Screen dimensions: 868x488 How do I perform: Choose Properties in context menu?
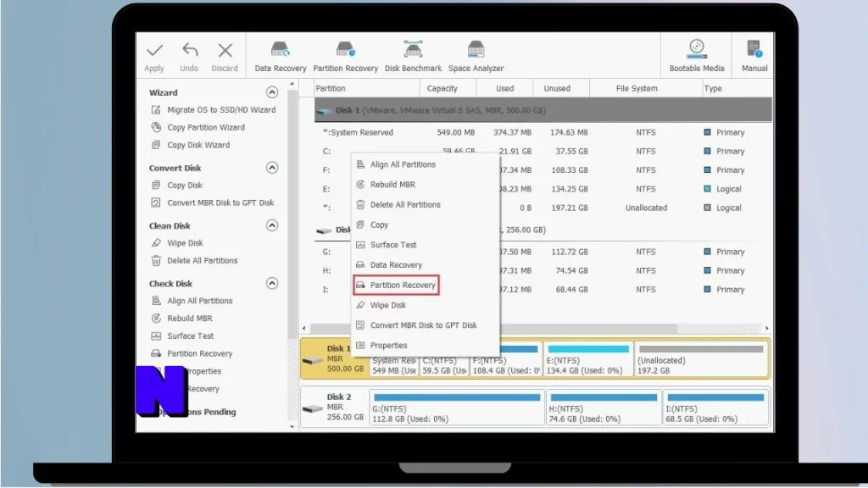click(x=426, y=346)
